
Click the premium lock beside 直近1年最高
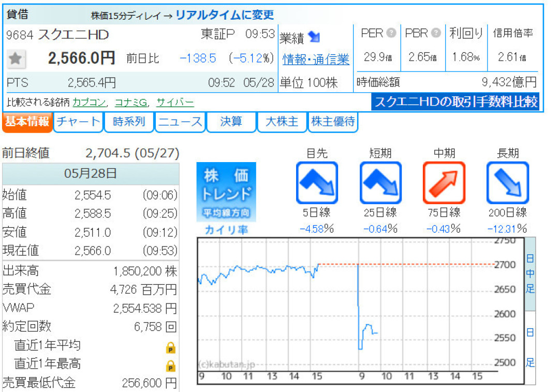[171, 366]
